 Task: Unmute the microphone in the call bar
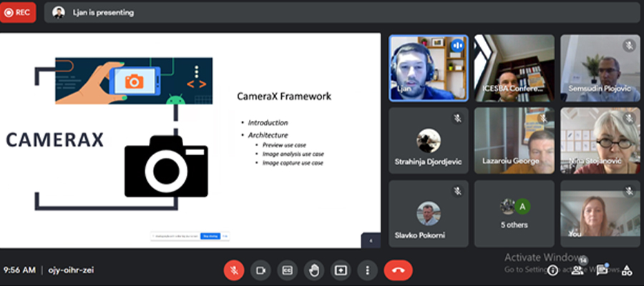click(x=234, y=270)
